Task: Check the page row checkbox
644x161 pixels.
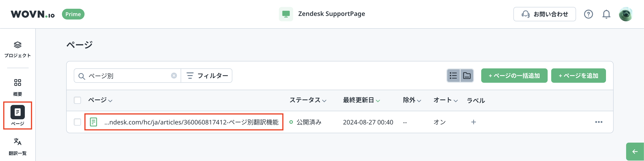Action: (78, 122)
